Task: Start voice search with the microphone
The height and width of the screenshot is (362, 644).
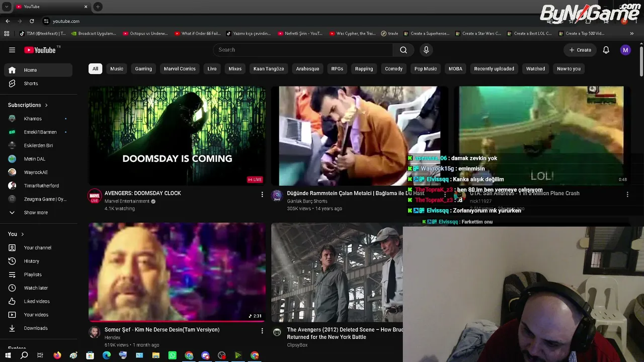Action: pos(426,50)
